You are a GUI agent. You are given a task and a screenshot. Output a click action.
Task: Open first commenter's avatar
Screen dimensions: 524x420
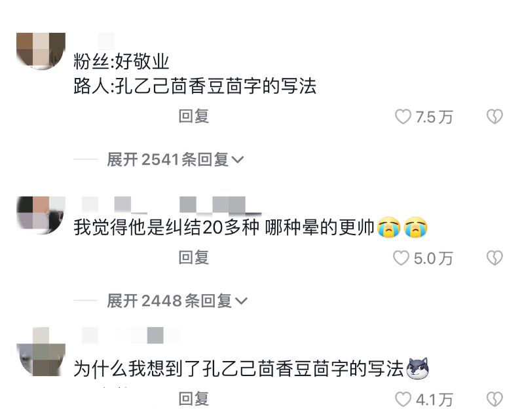click(41, 51)
